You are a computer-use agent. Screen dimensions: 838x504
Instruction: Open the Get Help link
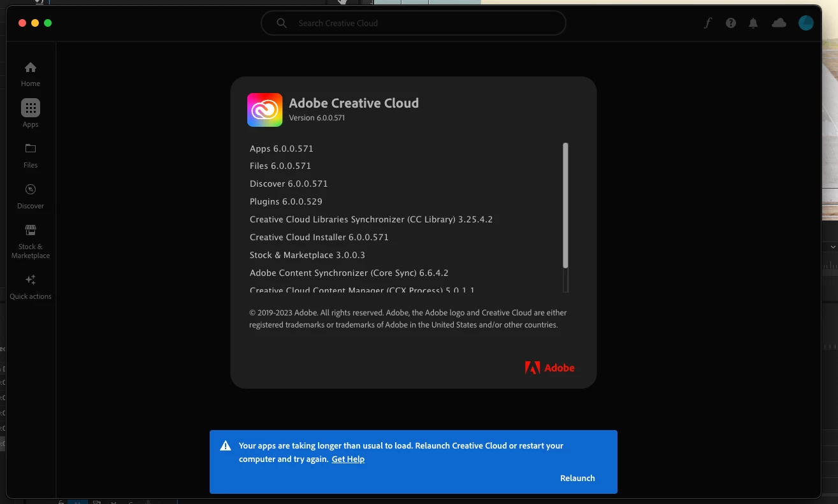(348, 459)
